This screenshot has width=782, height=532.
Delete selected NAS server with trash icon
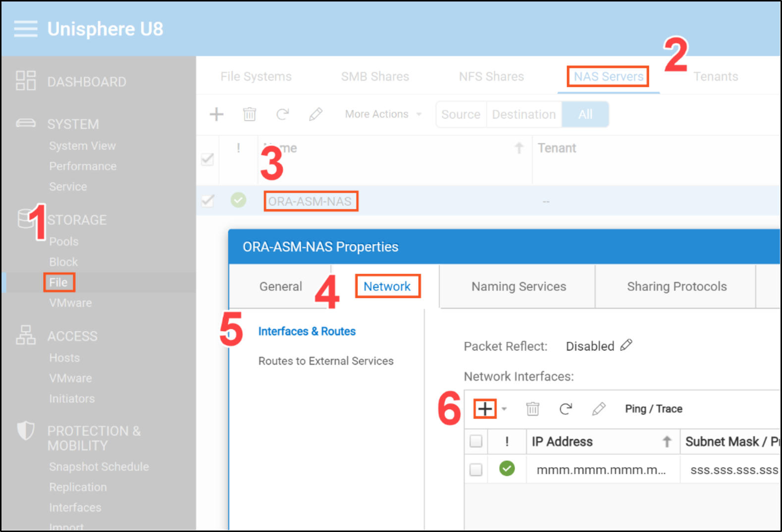coord(250,114)
